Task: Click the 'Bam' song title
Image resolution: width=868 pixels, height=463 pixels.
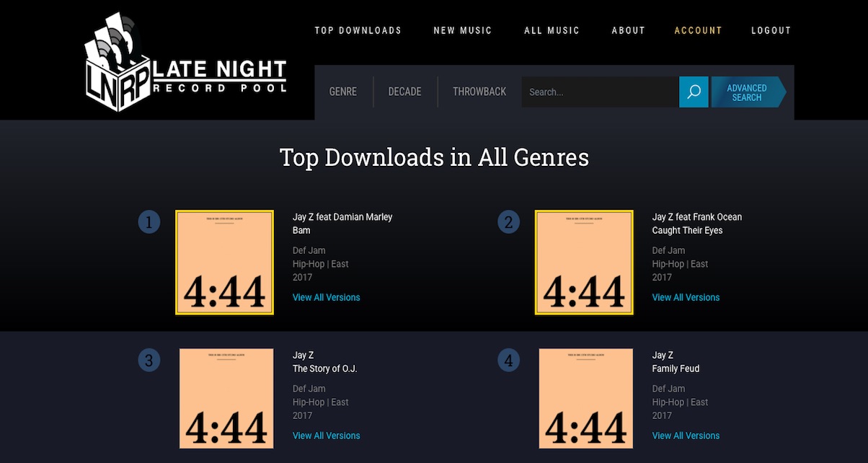Action: coord(301,230)
